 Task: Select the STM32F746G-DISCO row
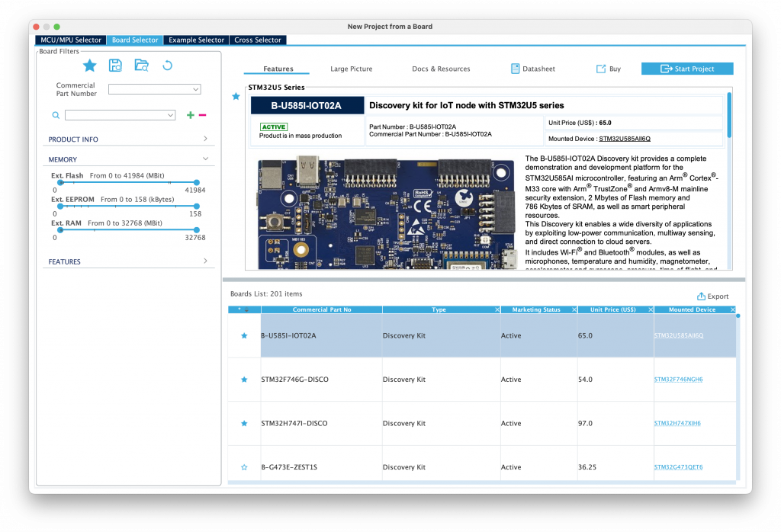(482, 380)
